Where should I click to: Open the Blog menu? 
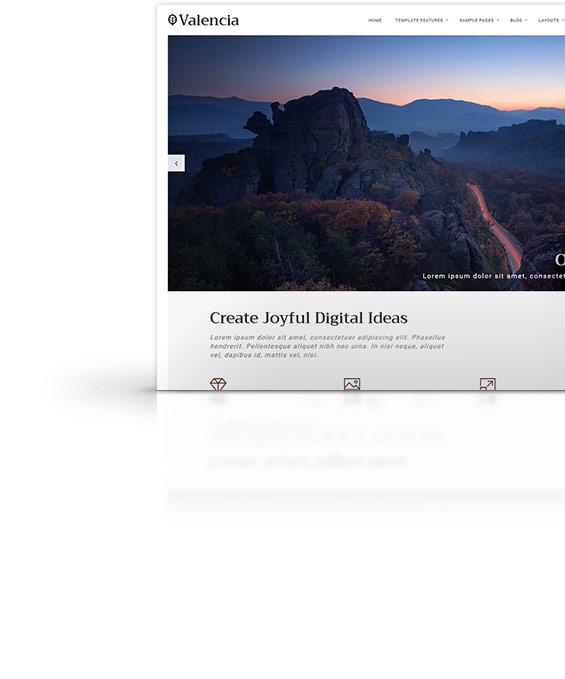[516, 20]
